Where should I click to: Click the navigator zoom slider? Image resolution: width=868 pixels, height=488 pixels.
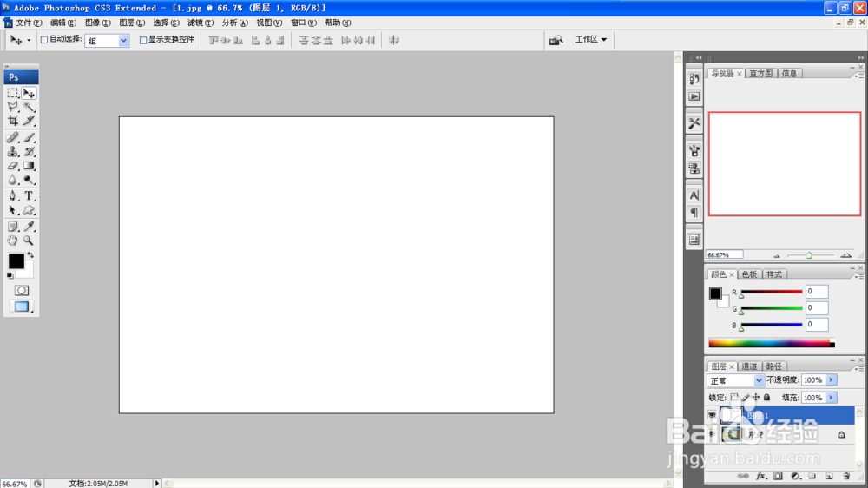pyautogui.click(x=810, y=255)
